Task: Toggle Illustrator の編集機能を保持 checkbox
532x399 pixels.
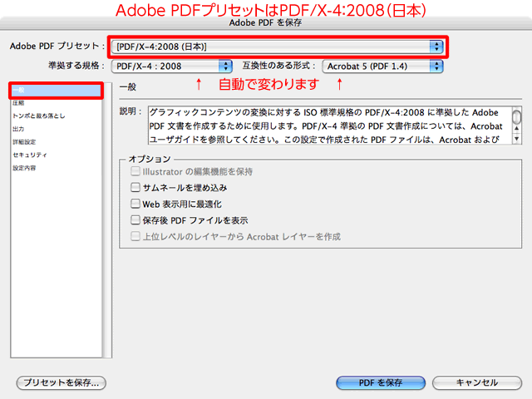Action: click(135, 171)
